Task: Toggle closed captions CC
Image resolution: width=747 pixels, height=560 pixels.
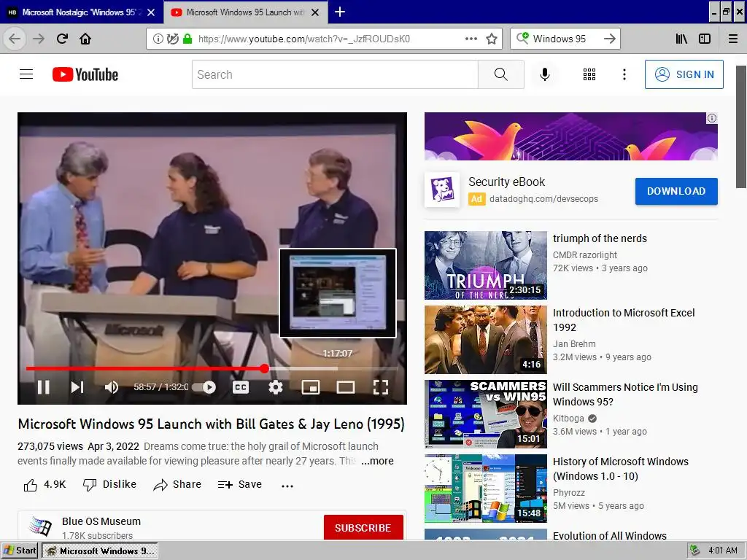Action: pos(241,387)
